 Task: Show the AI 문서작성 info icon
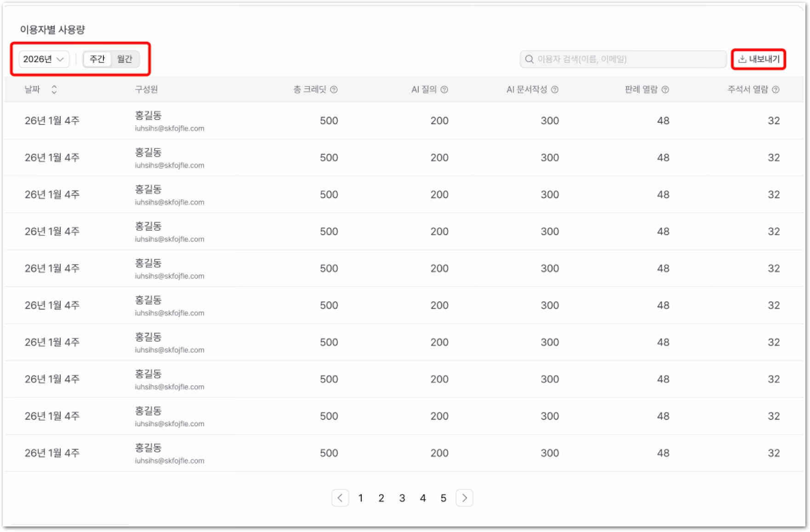(555, 90)
